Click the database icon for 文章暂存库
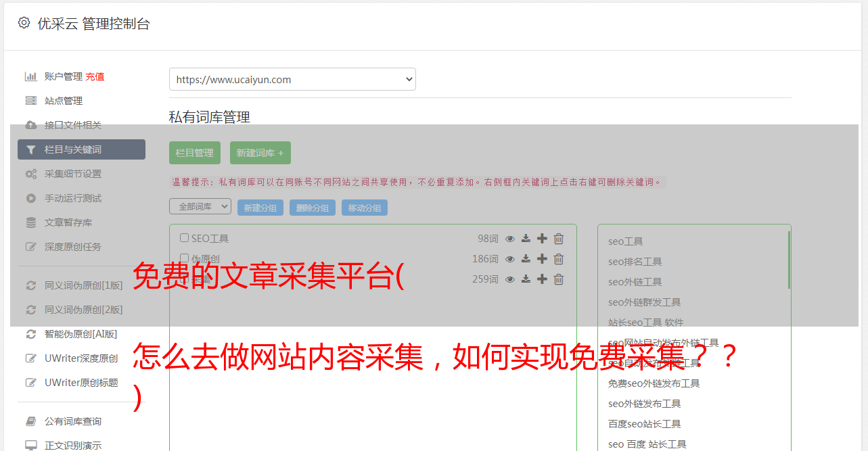 pos(31,222)
